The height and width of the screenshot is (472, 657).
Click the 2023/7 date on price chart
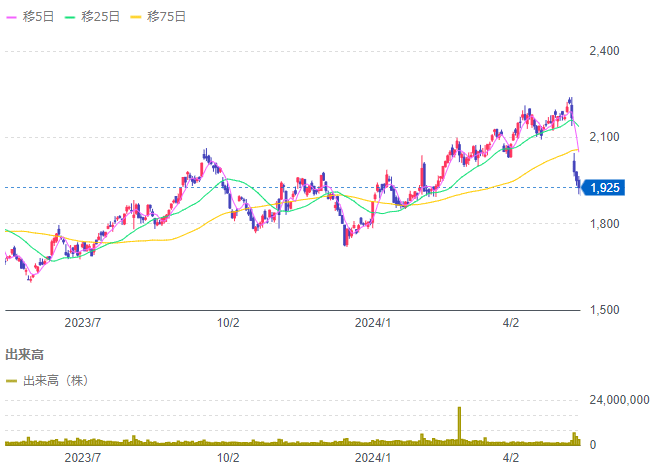pos(83,322)
